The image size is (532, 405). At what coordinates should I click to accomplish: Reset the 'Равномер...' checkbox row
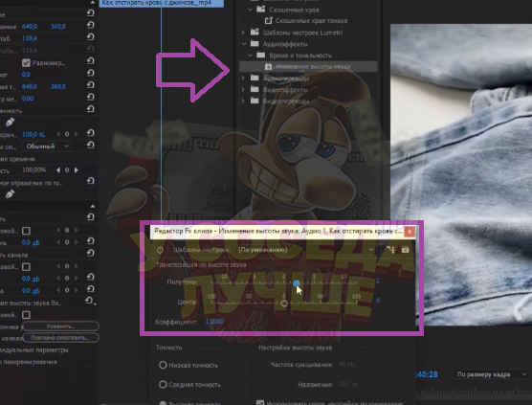(x=90, y=60)
